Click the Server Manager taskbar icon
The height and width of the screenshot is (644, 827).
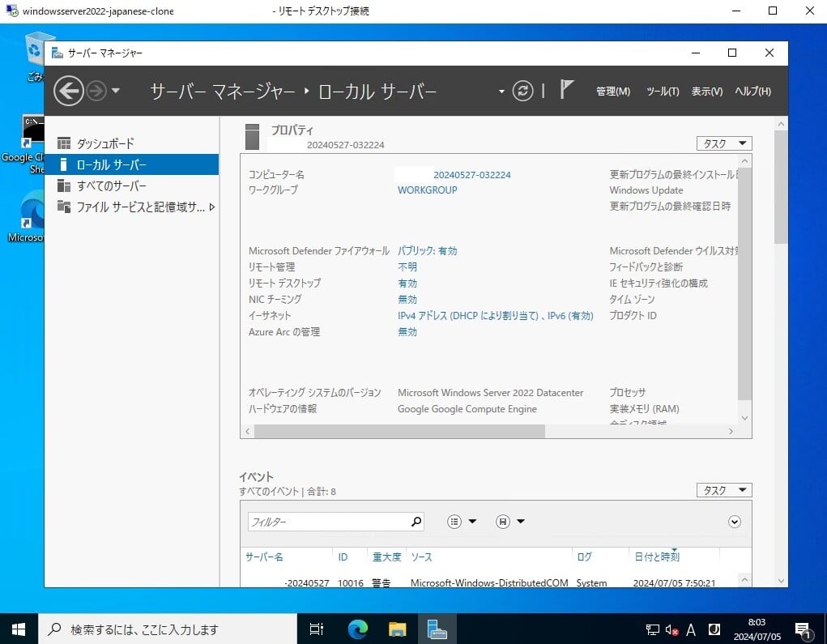(x=437, y=629)
